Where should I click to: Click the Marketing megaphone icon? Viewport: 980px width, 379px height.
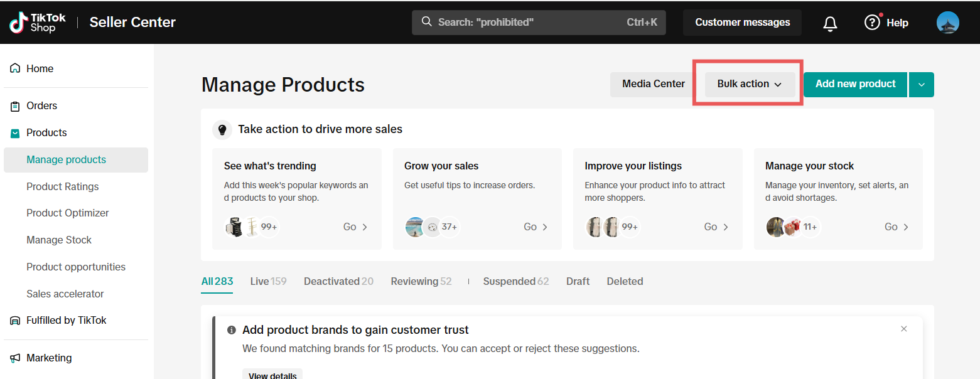pyautogui.click(x=15, y=358)
